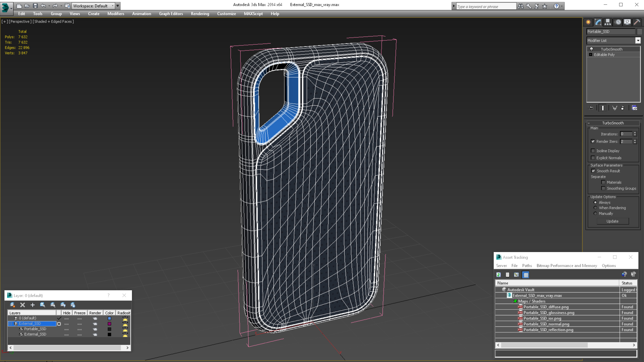644x362 pixels.
Task: Collapse the External_SSD layer tree
Action: coord(11,324)
